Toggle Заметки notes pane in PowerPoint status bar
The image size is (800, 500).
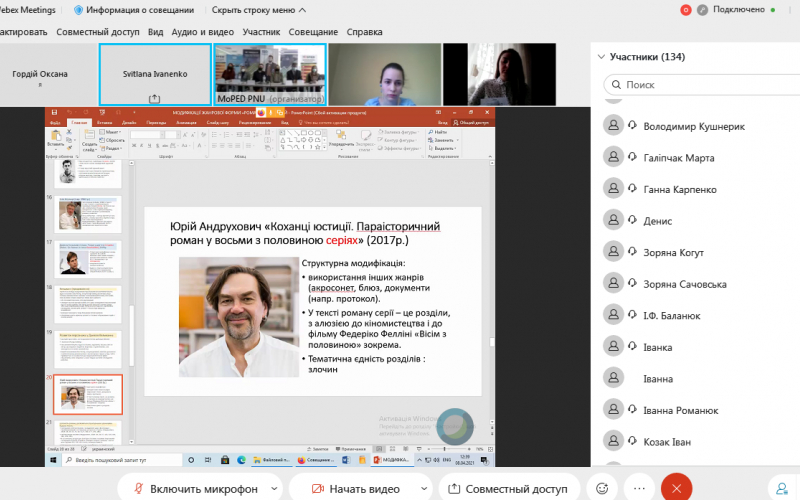tap(317, 449)
